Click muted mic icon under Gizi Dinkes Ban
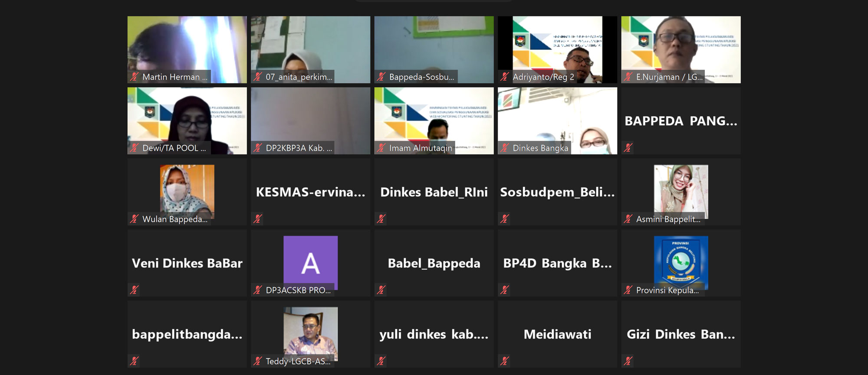This screenshot has width=868, height=375. pyautogui.click(x=628, y=361)
